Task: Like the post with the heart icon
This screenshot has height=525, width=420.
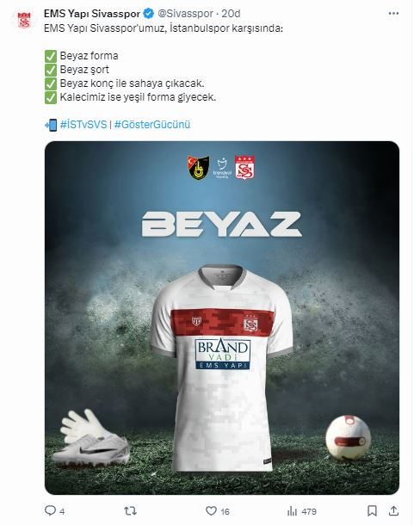Action: tap(211, 511)
